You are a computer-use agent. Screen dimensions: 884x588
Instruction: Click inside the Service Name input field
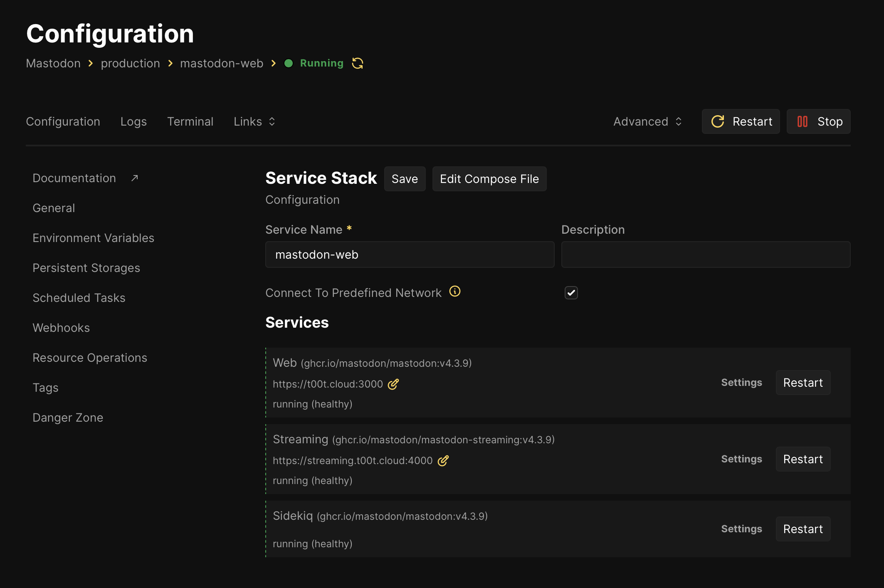[x=409, y=254]
